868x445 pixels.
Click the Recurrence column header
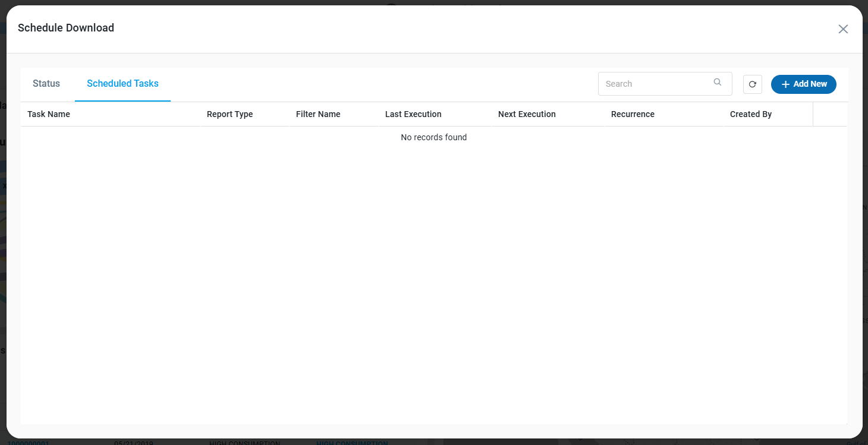pos(633,114)
